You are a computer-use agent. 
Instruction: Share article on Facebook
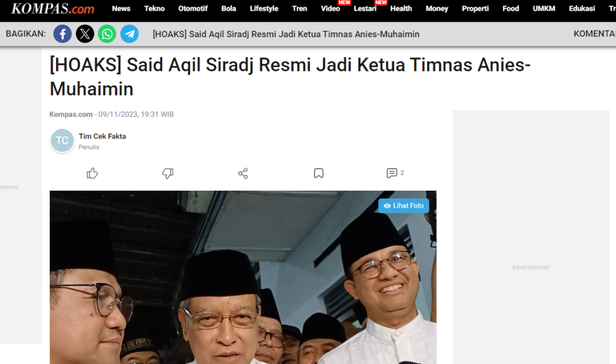click(63, 34)
